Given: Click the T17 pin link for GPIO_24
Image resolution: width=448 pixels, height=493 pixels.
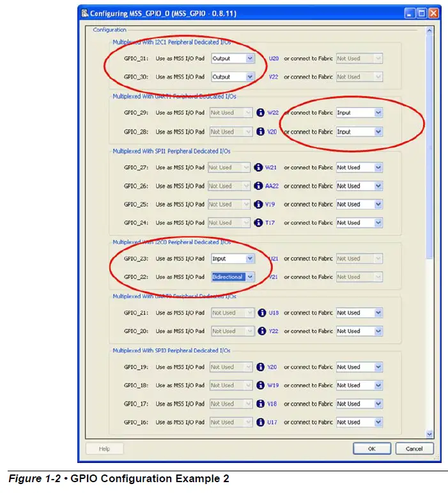Looking at the screenshot, I should pos(270,223).
